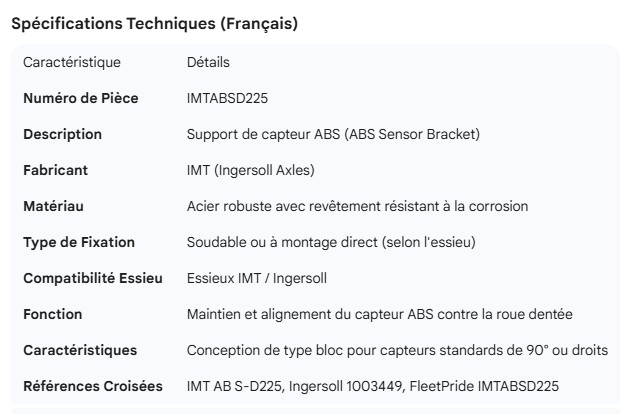Click the "Fonction" row label
The width and height of the screenshot is (631, 414).
coord(53,314)
